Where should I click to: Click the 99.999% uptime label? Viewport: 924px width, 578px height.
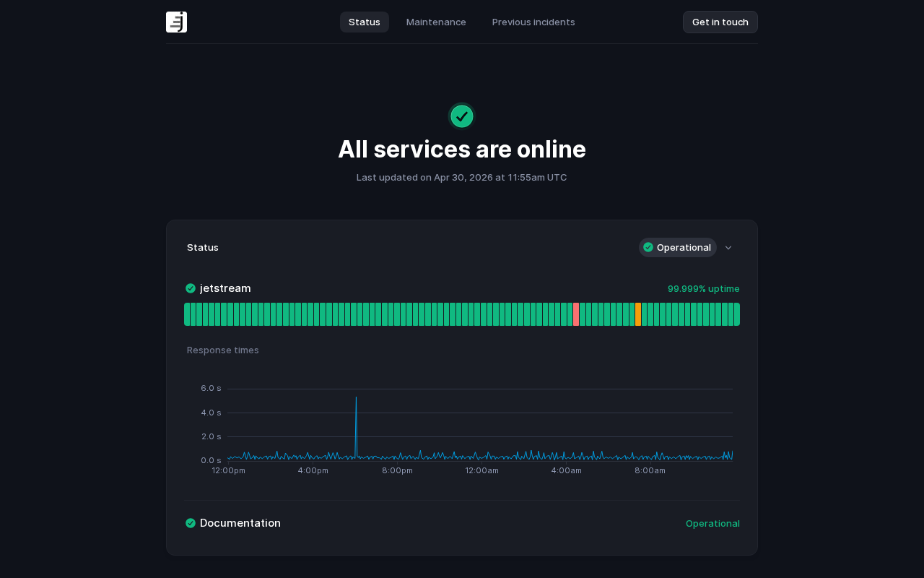(704, 288)
